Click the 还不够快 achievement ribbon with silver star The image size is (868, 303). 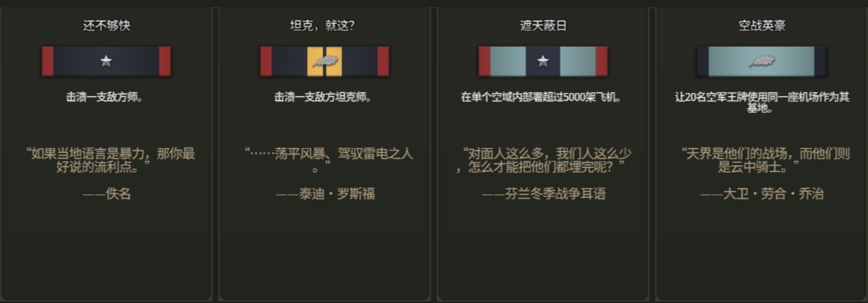point(106,61)
